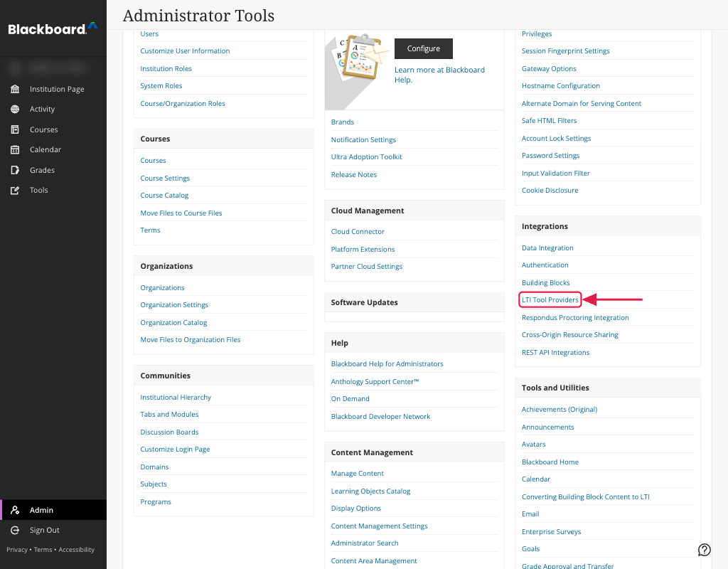This screenshot has width=728, height=569.
Task: Open Discussion Boards link
Action: point(169,432)
